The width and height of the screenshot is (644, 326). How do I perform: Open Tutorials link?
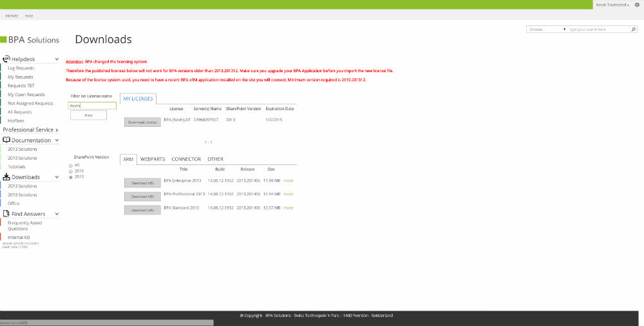coord(17,166)
